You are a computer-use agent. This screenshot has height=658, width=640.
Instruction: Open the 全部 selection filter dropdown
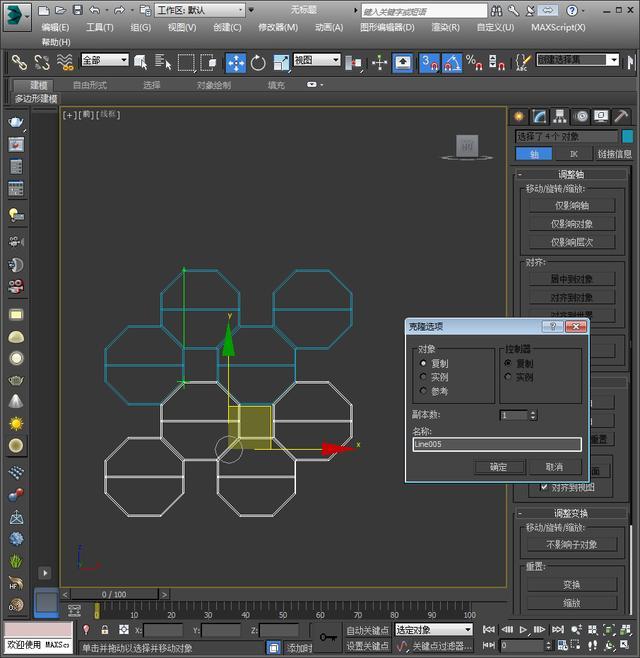tap(104, 61)
